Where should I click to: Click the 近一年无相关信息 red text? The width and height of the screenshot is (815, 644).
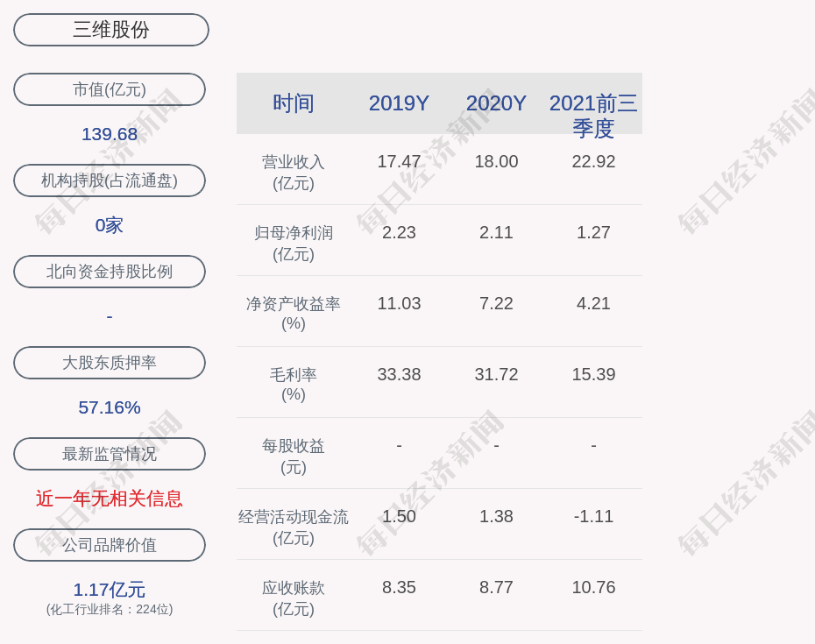pyautogui.click(x=110, y=499)
